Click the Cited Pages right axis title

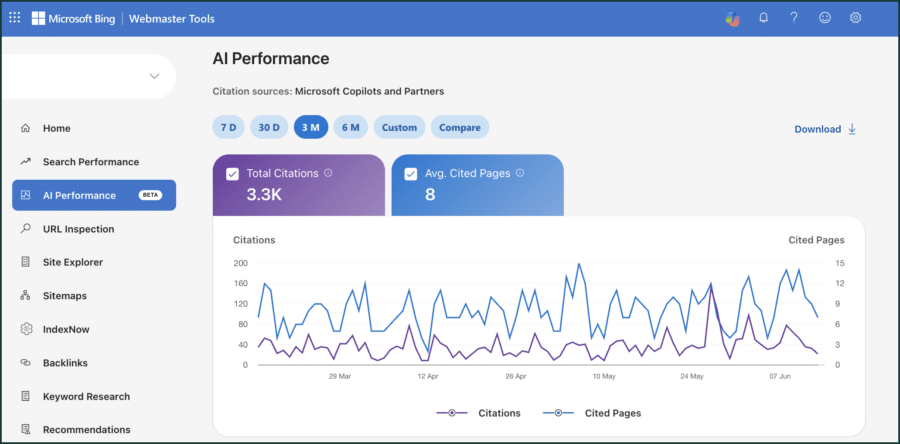(x=816, y=240)
